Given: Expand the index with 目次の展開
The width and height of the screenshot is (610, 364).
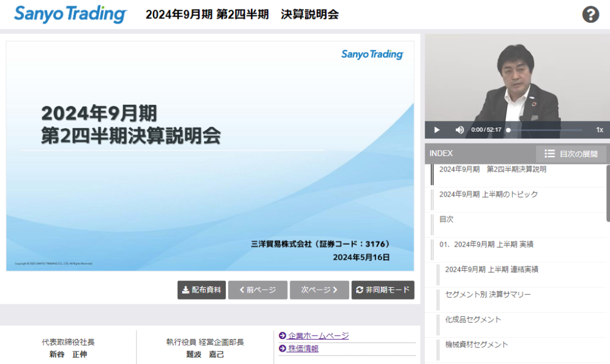Looking at the screenshot, I should [x=571, y=154].
